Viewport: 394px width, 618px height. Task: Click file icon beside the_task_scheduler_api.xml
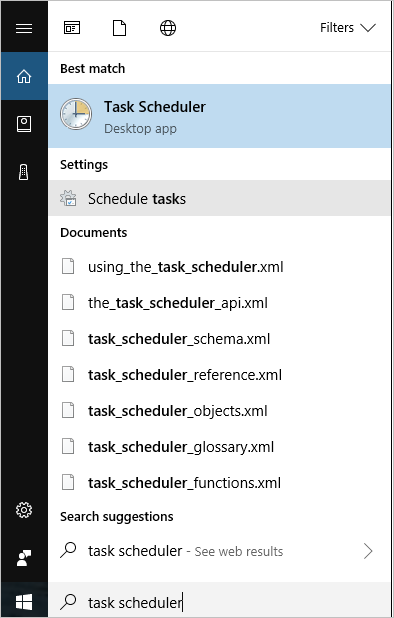(68, 303)
